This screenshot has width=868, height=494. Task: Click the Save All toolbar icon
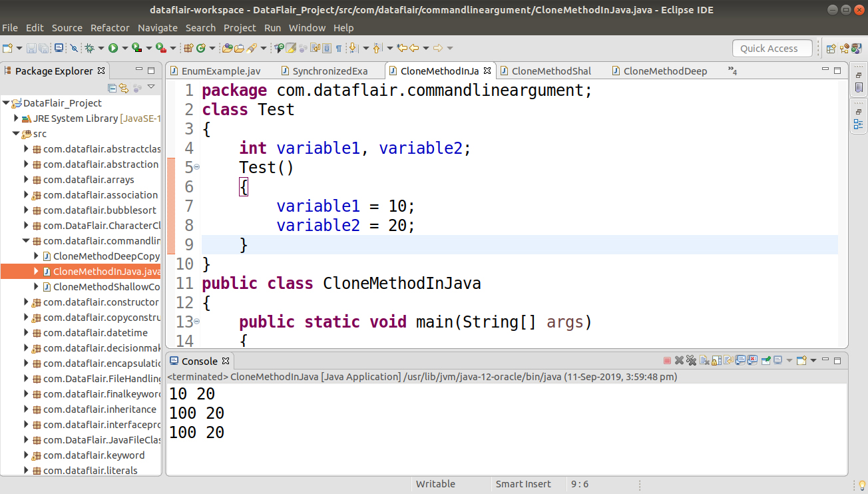pyautogui.click(x=43, y=48)
